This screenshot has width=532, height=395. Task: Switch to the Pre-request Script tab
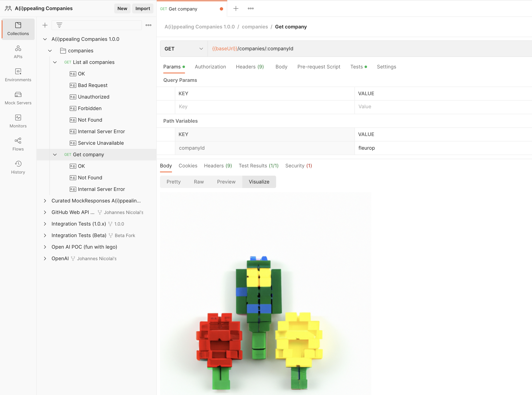pyautogui.click(x=319, y=66)
